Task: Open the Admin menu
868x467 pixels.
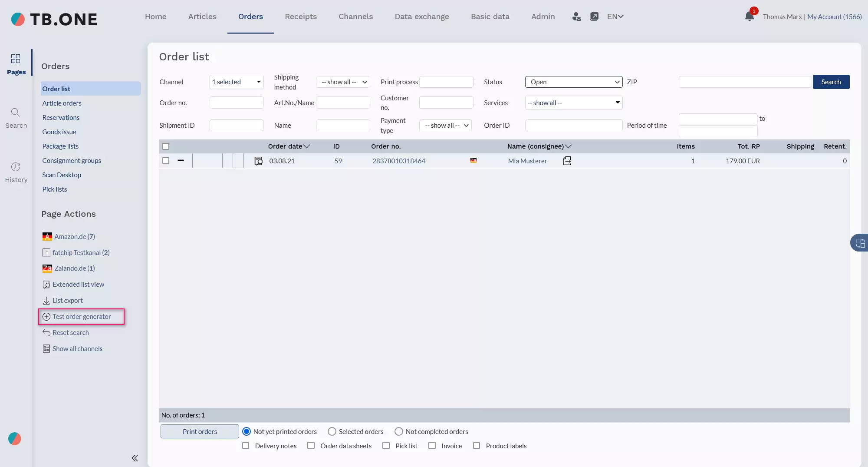Action: pos(543,17)
